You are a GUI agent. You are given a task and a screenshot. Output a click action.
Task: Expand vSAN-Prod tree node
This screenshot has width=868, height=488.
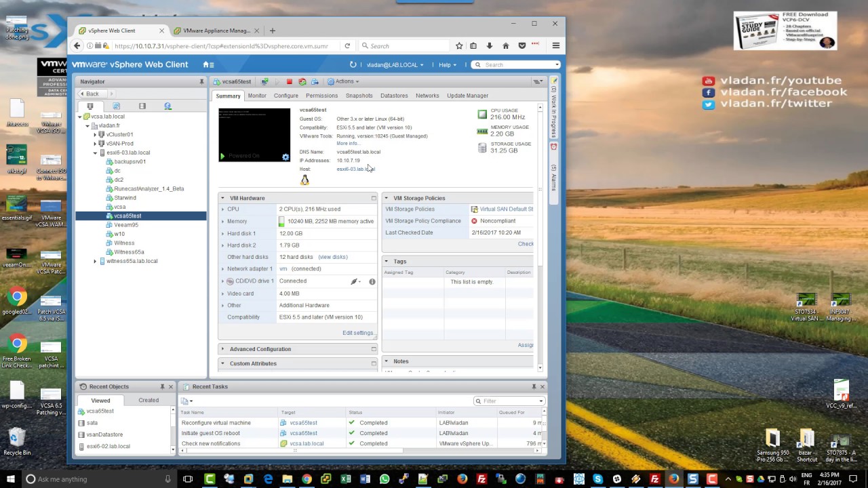pyautogui.click(x=95, y=144)
